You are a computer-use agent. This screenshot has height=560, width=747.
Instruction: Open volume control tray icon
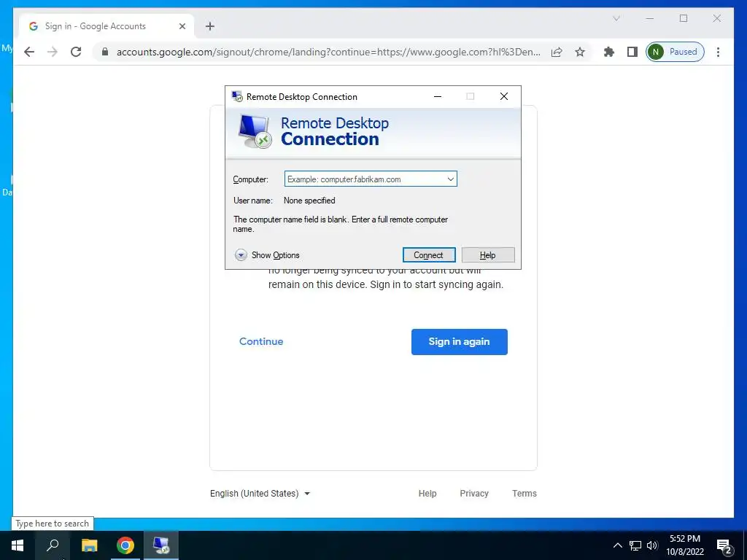click(x=652, y=545)
